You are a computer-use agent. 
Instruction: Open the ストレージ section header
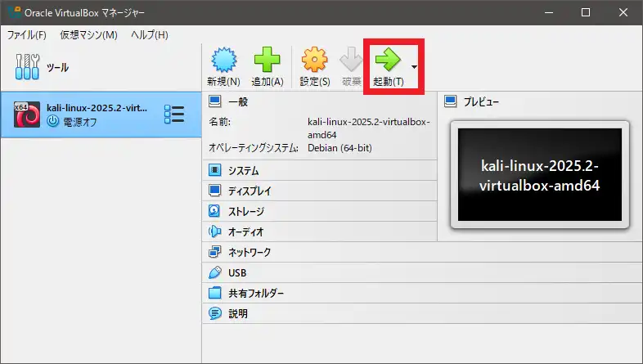[x=320, y=211]
